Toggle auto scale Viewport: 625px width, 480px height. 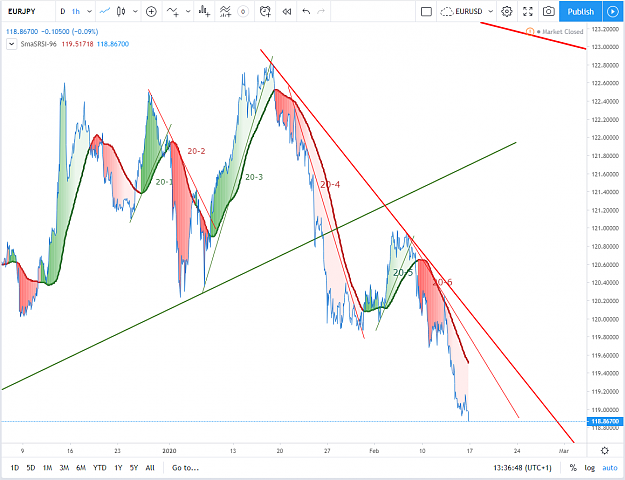click(610, 468)
